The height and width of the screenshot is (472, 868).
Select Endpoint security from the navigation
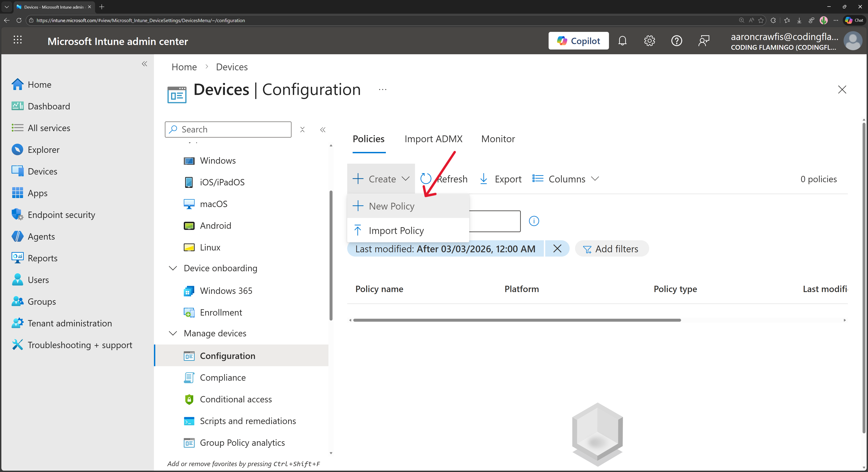tap(61, 215)
